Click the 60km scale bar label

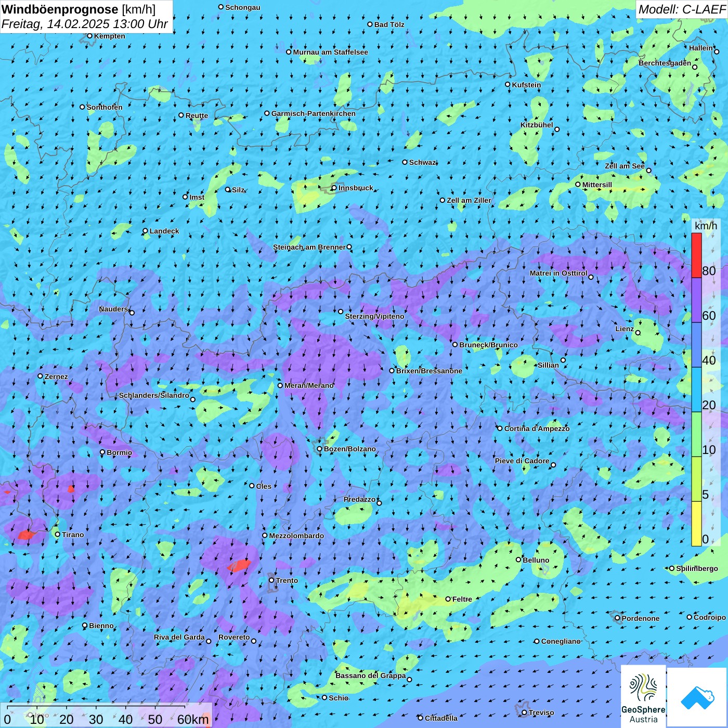pos(193,720)
